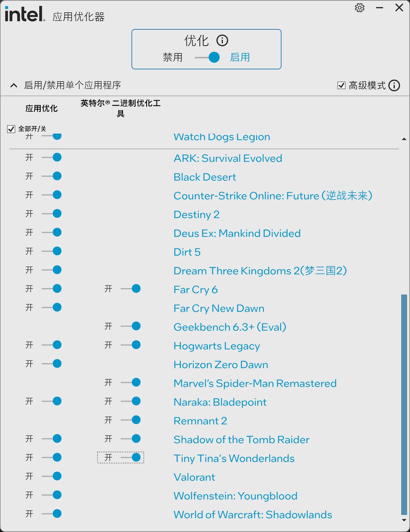Click the Intel logo

tap(25, 14)
